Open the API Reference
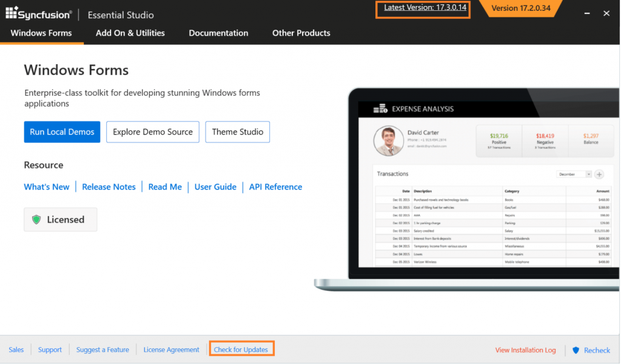Screen dimensions: 621x364 275,187
